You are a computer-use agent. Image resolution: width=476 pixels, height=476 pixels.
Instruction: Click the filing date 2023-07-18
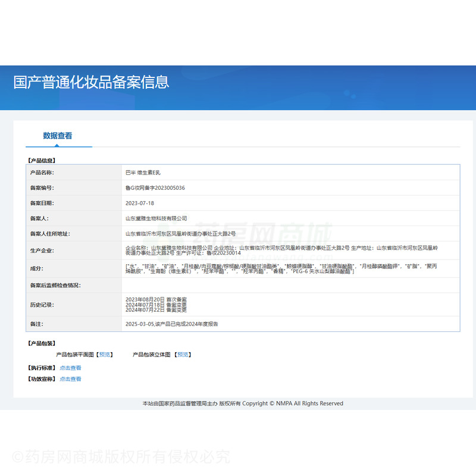click(x=140, y=203)
